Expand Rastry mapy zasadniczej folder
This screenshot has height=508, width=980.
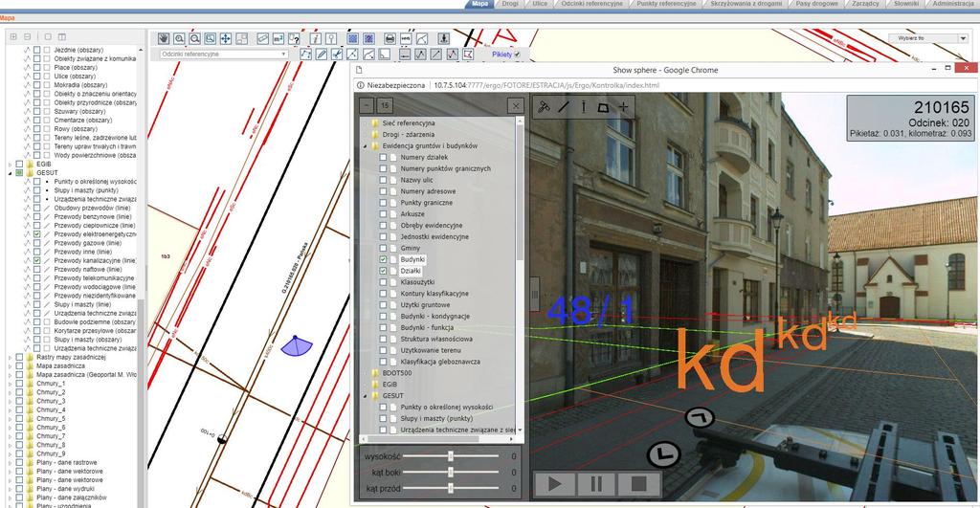(x=10, y=358)
